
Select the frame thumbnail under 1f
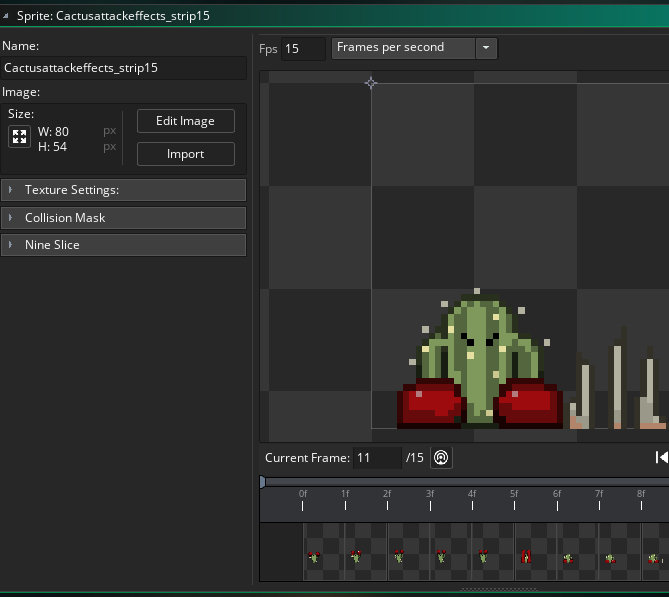pos(366,552)
